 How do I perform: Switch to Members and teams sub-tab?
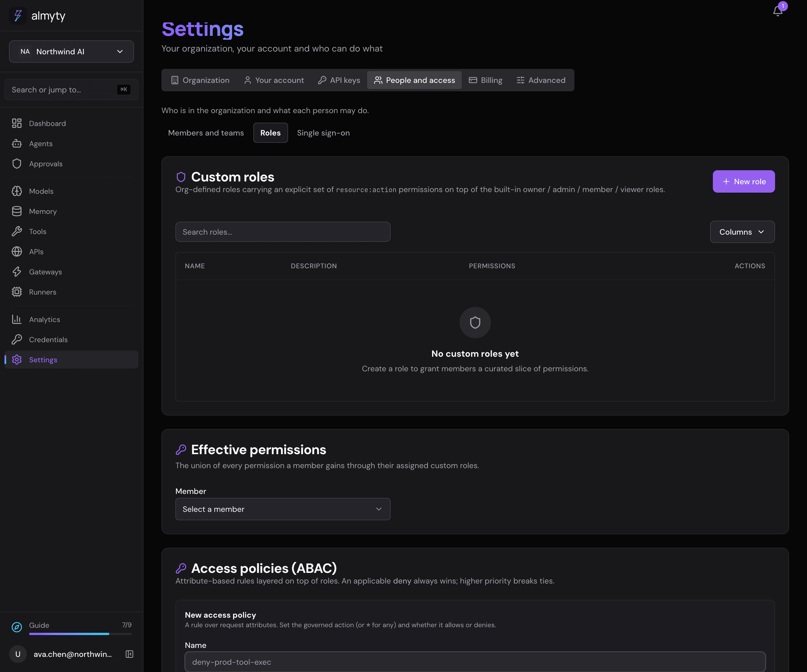(206, 133)
